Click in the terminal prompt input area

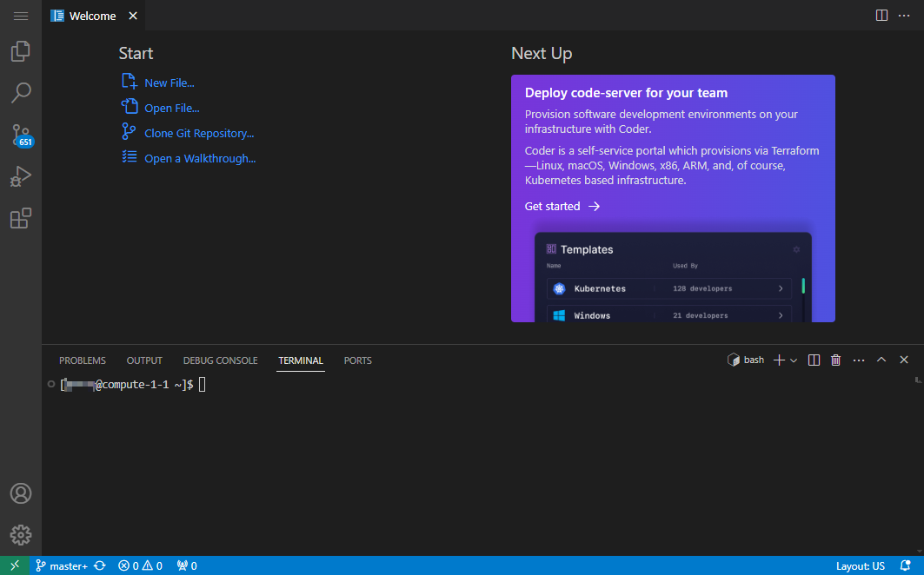click(202, 385)
